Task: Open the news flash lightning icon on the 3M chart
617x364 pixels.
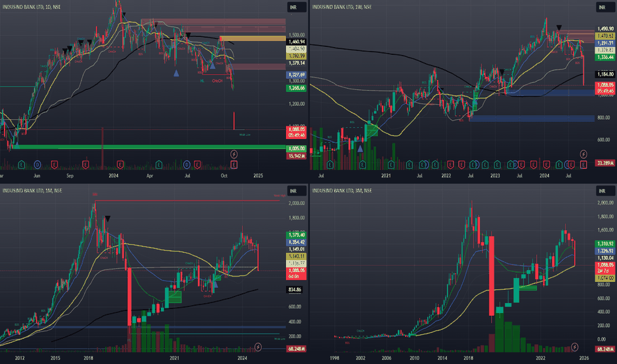Action: pyautogui.click(x=575, y=347)
